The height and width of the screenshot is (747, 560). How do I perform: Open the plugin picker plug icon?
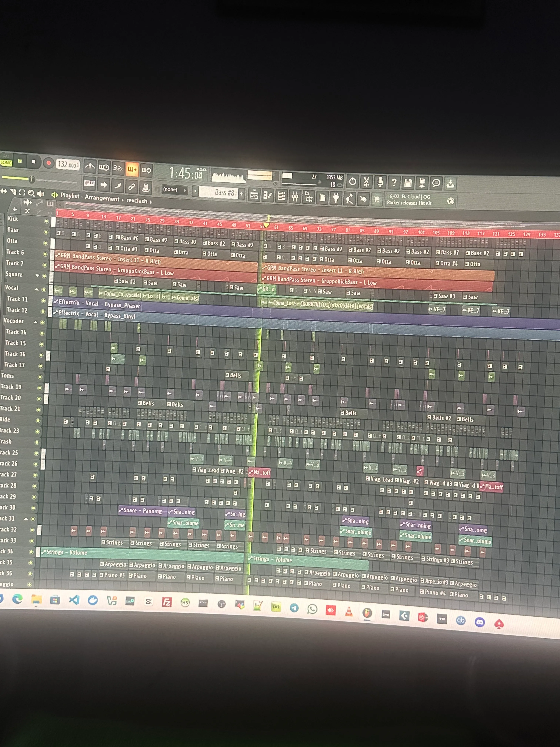pyautogui.click(x=336, y=198)
